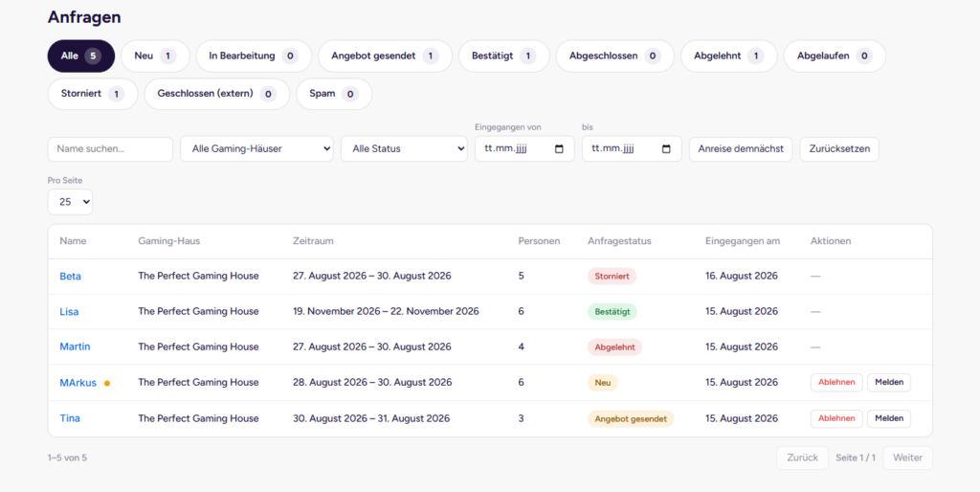
Task: Click 'Angebot gesendet' badge in Tina row
Action: pos(631,419)
